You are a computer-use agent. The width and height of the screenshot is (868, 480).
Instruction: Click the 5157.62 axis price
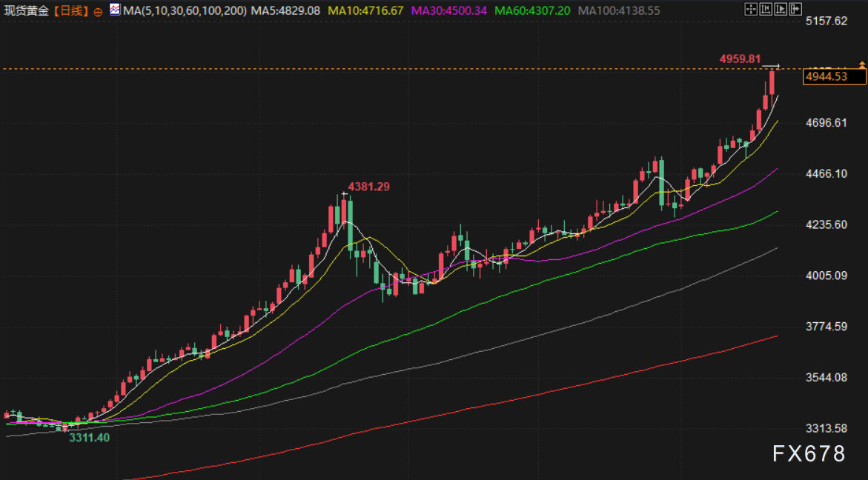[827, 21]
